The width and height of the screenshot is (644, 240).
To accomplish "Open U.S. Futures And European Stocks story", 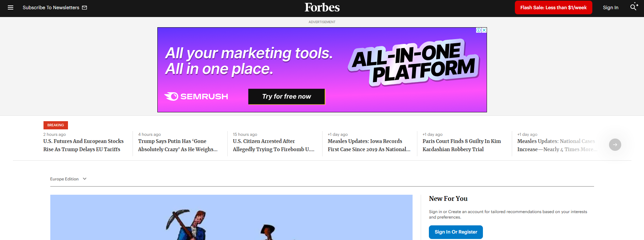I will click(84, 145).
